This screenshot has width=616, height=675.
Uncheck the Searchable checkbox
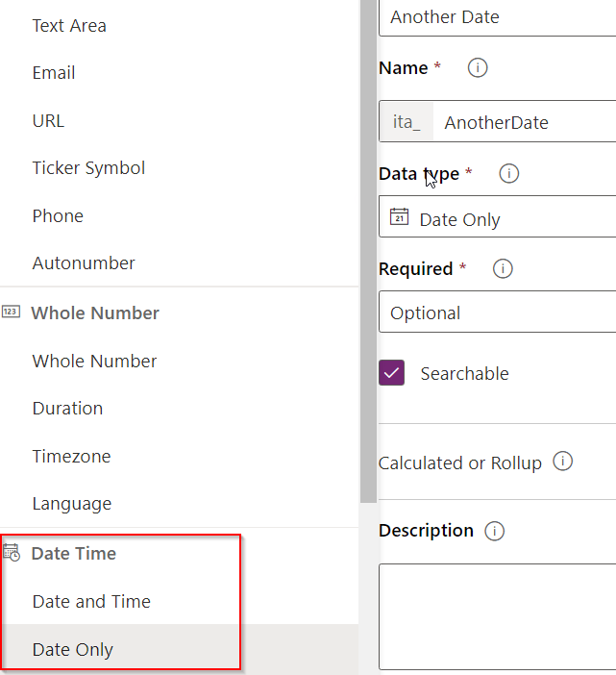point(392,373)
